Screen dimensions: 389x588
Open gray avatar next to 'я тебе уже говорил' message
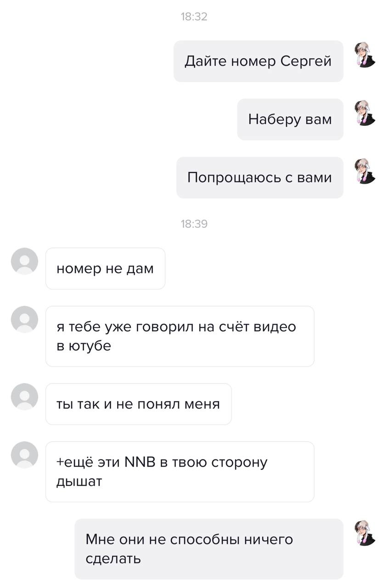[24, 319]
